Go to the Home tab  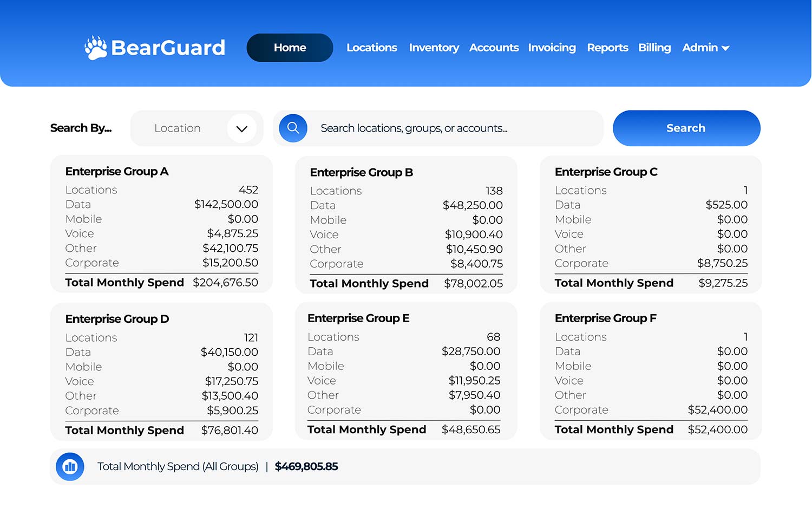pyautogui.click(x=290, y=48)
